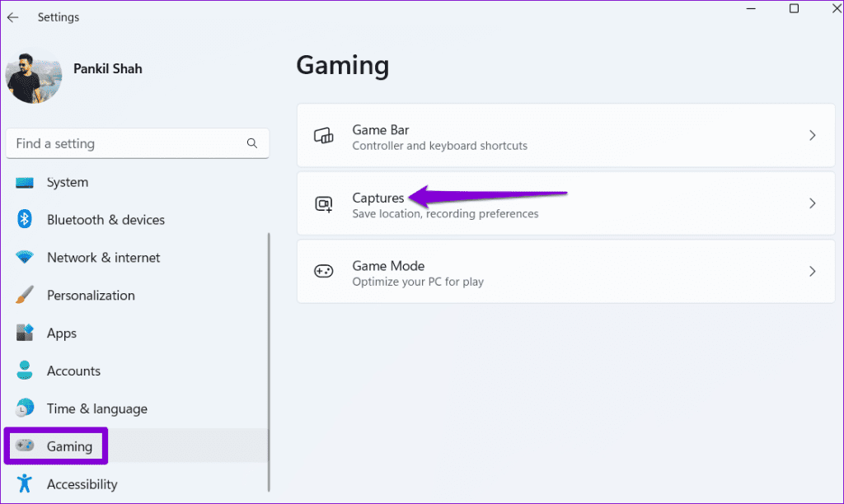Click the Wi-Fi network icon in sidebar

point(25,258)
